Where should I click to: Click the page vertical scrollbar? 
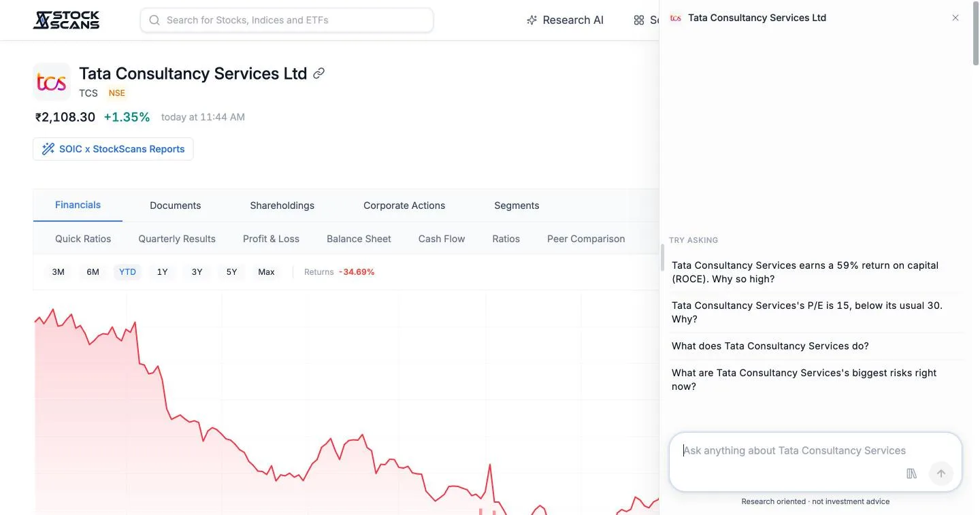pos(976,34)
